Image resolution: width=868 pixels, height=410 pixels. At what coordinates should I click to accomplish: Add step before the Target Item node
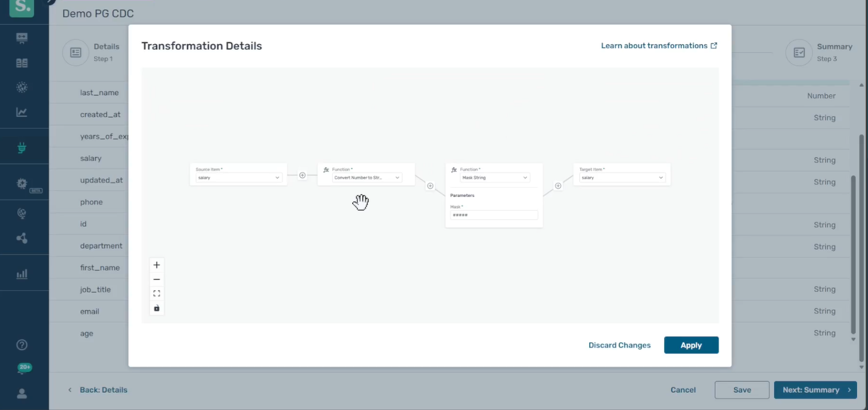(558, 186)
